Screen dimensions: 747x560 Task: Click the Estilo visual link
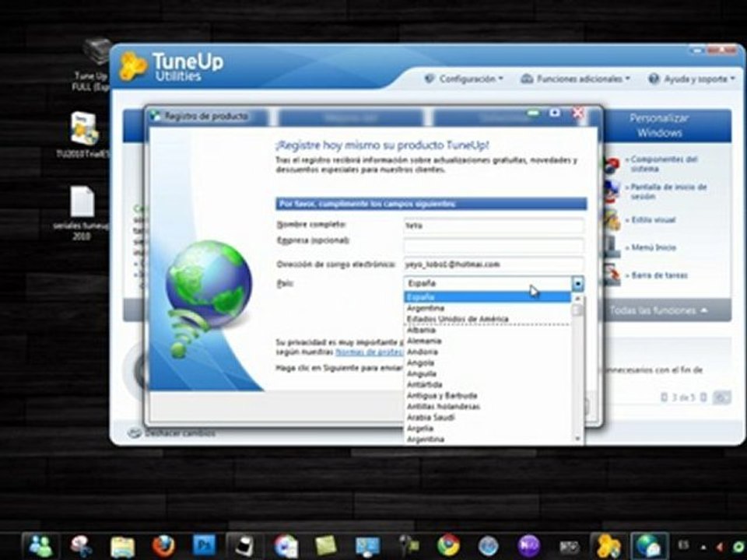click(653, 220)
